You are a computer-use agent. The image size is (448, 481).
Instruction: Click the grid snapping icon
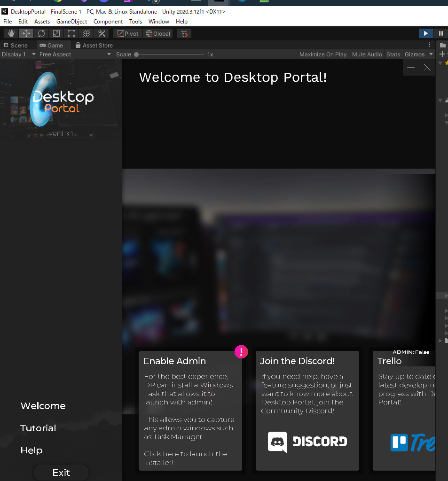pyautogui.click(x=184, y=33)
